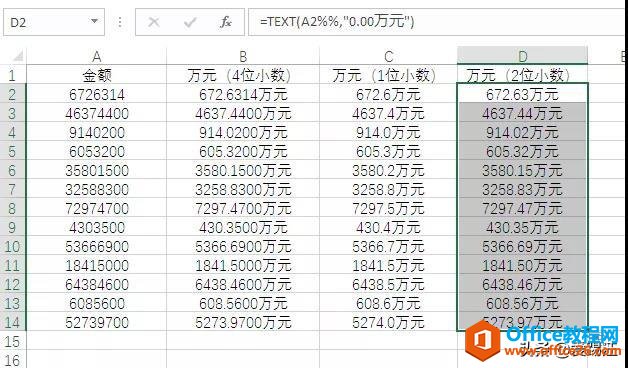Click cell containing 35801500
Screen dimensions: 628x368
(97, 170)
